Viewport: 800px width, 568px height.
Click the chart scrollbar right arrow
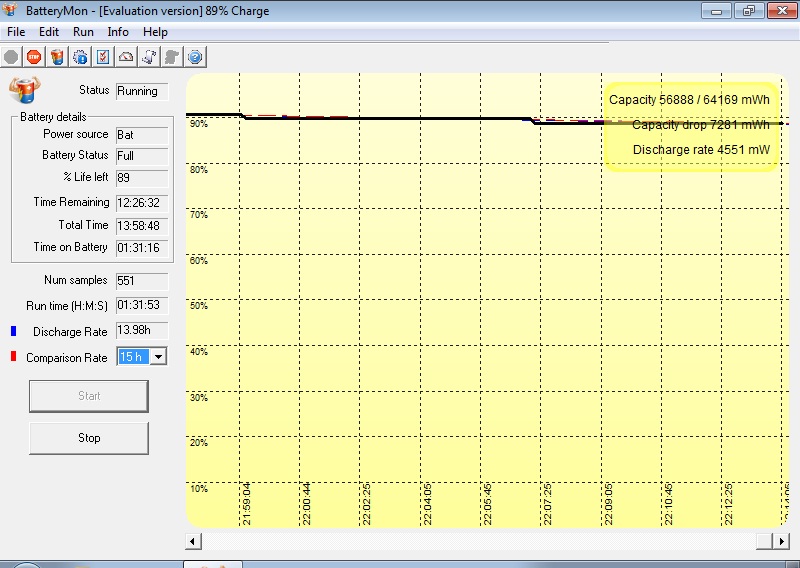(x=781, y=541)
